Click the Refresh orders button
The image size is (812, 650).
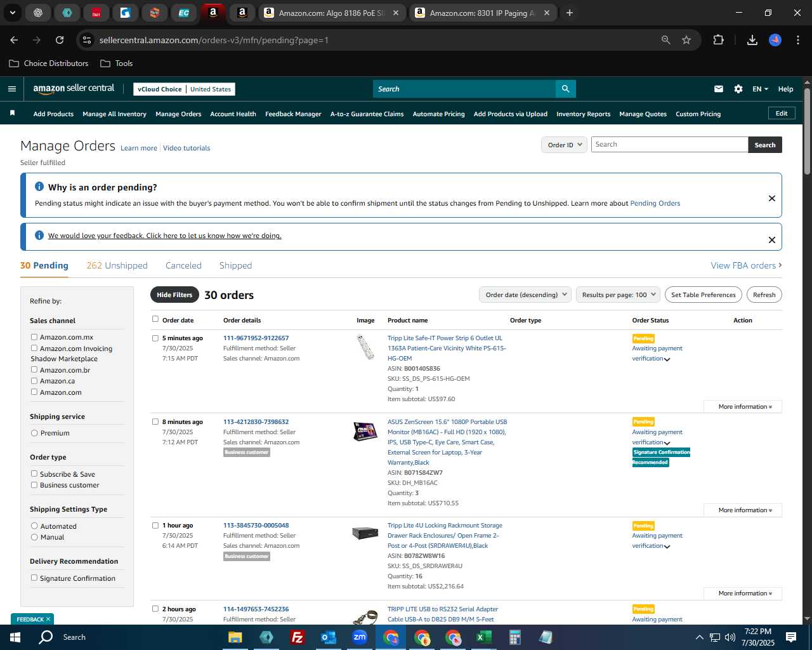764,295
